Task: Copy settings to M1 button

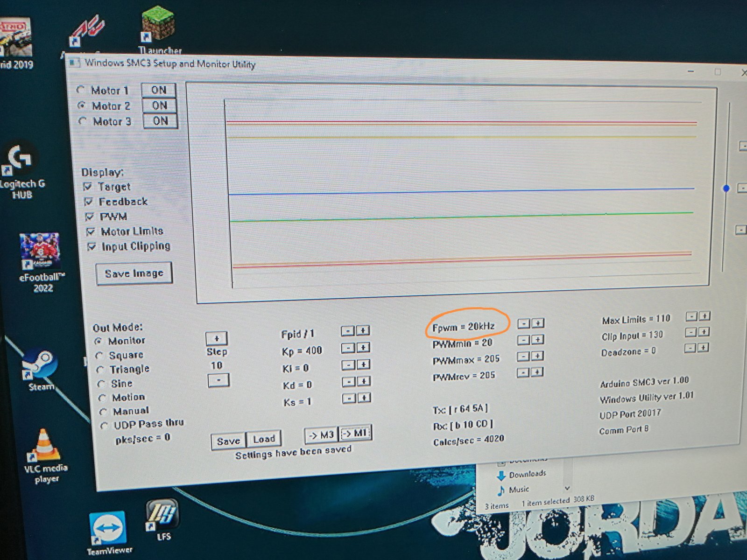Action: 355,434
